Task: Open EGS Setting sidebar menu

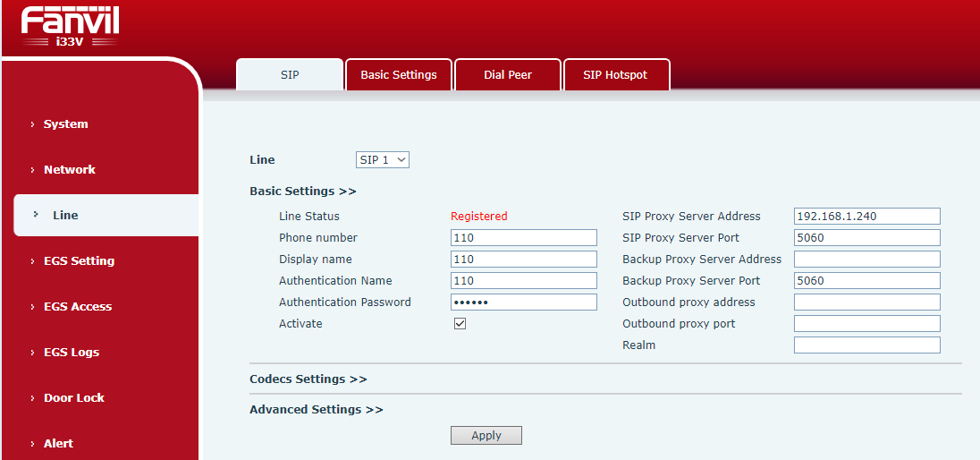Action: (79, 261)
